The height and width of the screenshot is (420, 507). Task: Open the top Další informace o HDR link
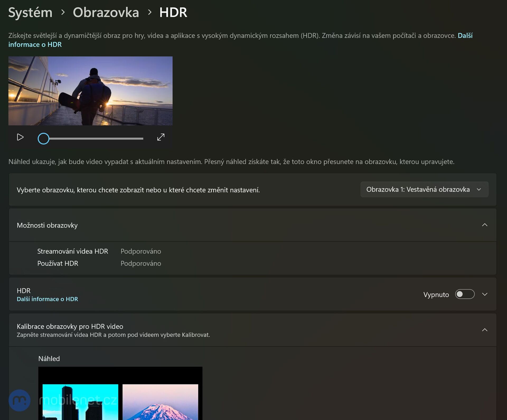point(35,45)
